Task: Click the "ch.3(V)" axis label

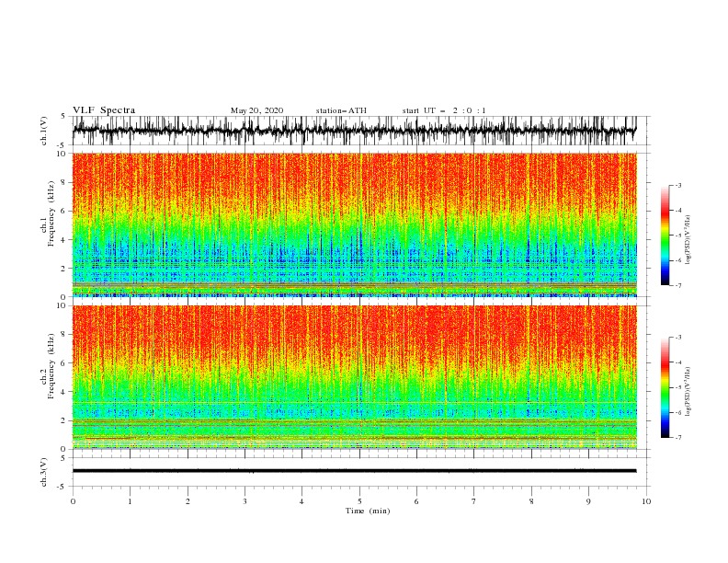Action: (x=44, y=473)
